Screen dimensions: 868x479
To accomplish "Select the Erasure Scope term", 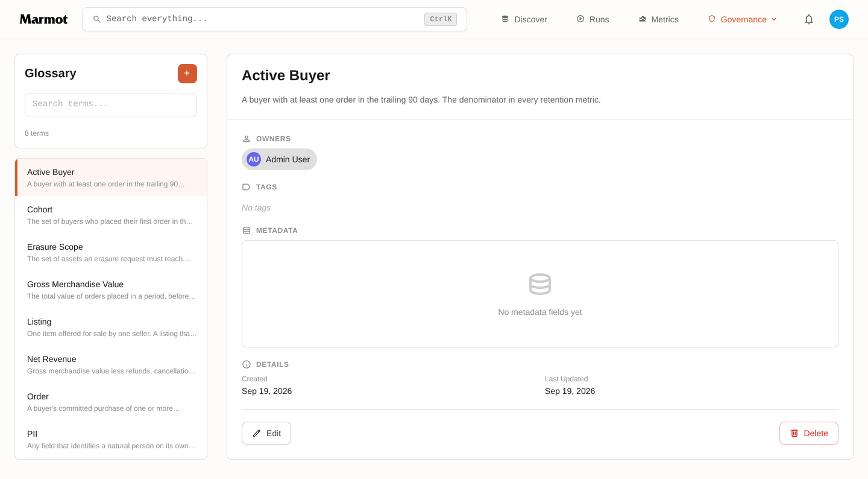I will 111,252.
